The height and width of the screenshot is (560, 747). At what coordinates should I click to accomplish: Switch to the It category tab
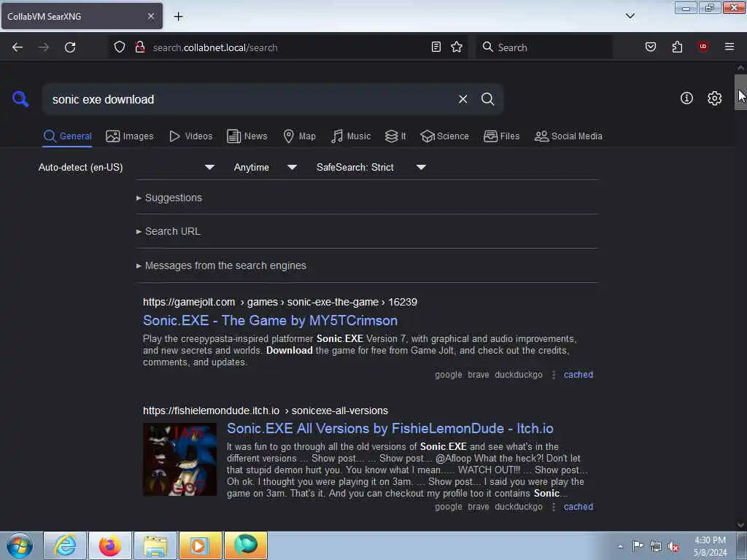click(x=395, y=136)
